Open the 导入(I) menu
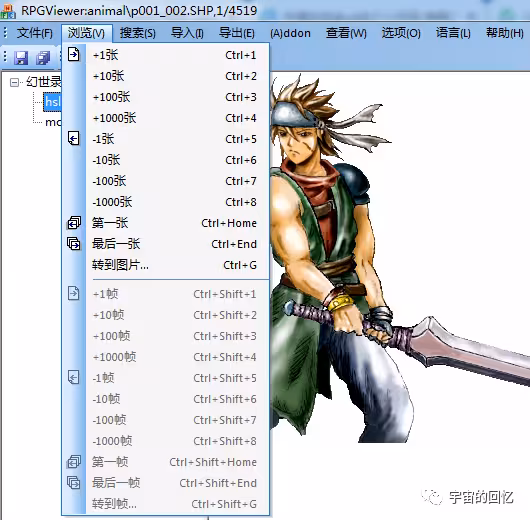The height and width of the screenshot is (520, 530). [x=187, y=33]
